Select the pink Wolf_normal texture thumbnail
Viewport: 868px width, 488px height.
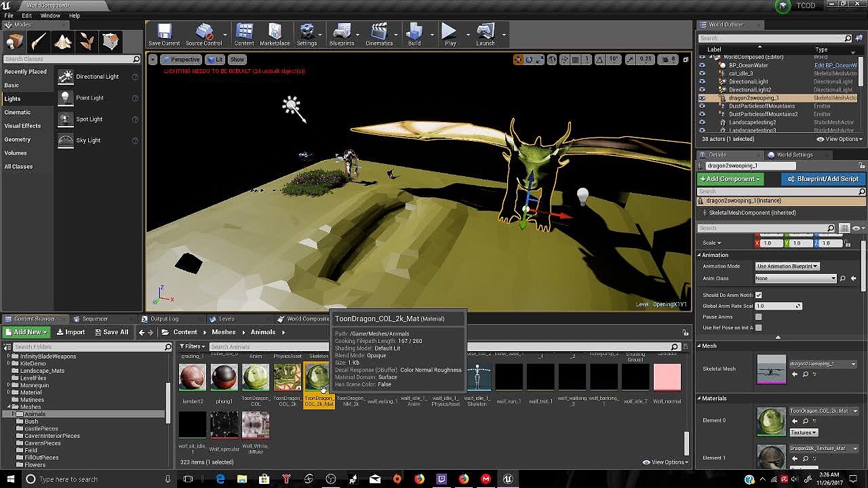pyautogui.click(x=667, y=378)
